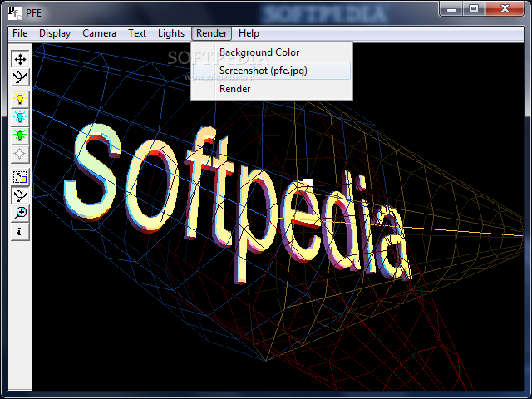Screen dimensions: 532x399
Task: Select Screenshot (pfe.jpg) menu entry
Action: 272,71
